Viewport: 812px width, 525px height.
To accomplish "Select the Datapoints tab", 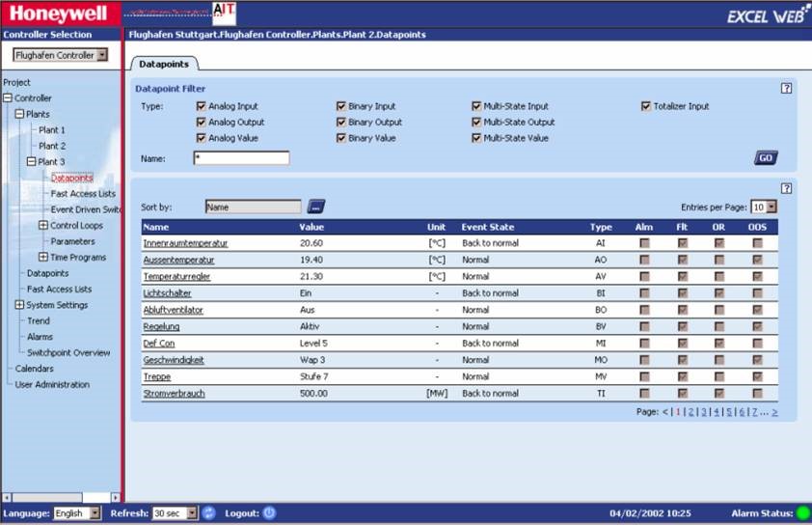I will (x=164, y=64).
